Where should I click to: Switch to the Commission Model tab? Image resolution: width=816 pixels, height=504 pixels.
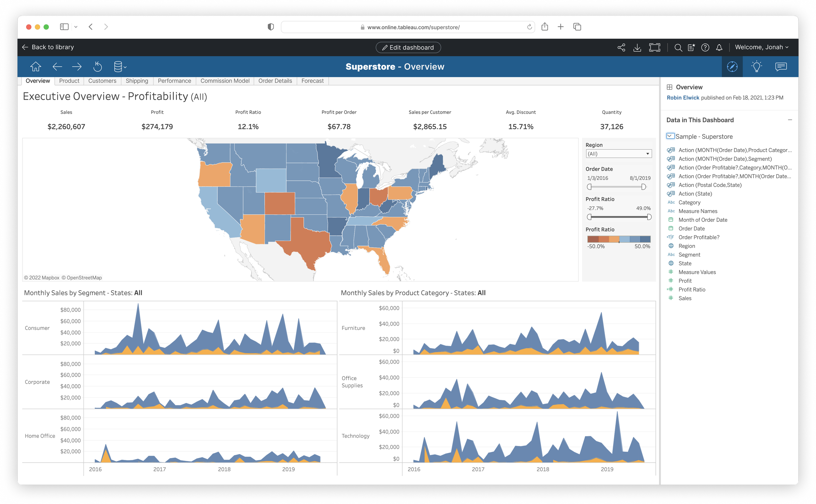(x=225, y=81)
